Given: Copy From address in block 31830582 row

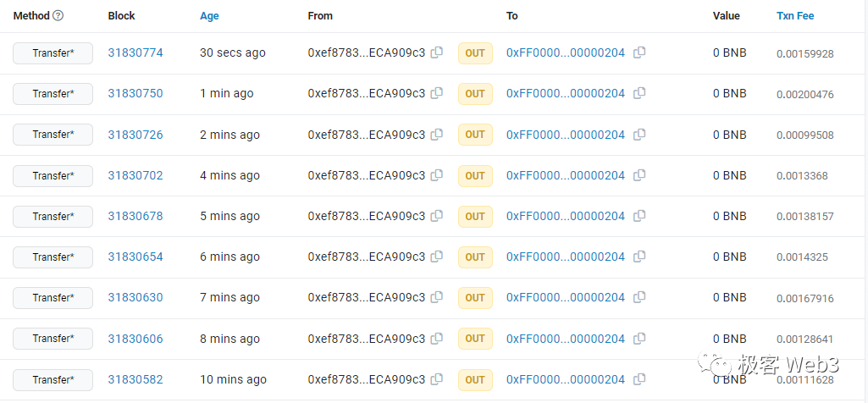Looking at the screenshot, I should (437, 379).
